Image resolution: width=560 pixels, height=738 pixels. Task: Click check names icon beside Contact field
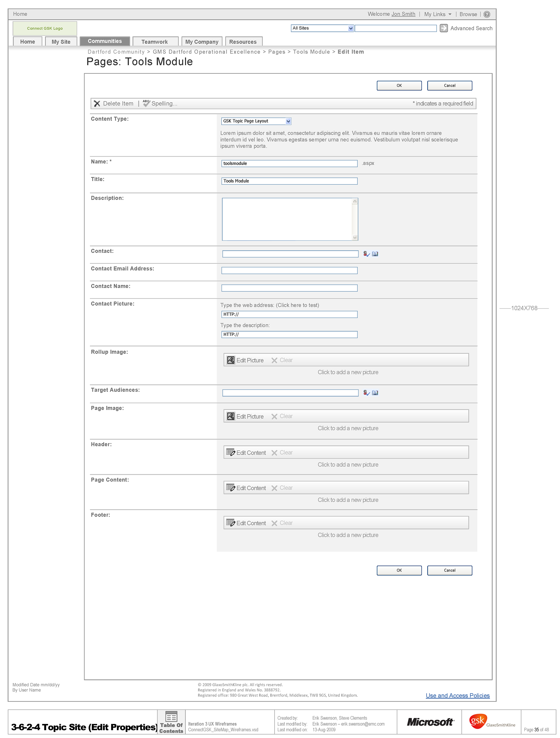pyautogui.click(x=366, y=254)
